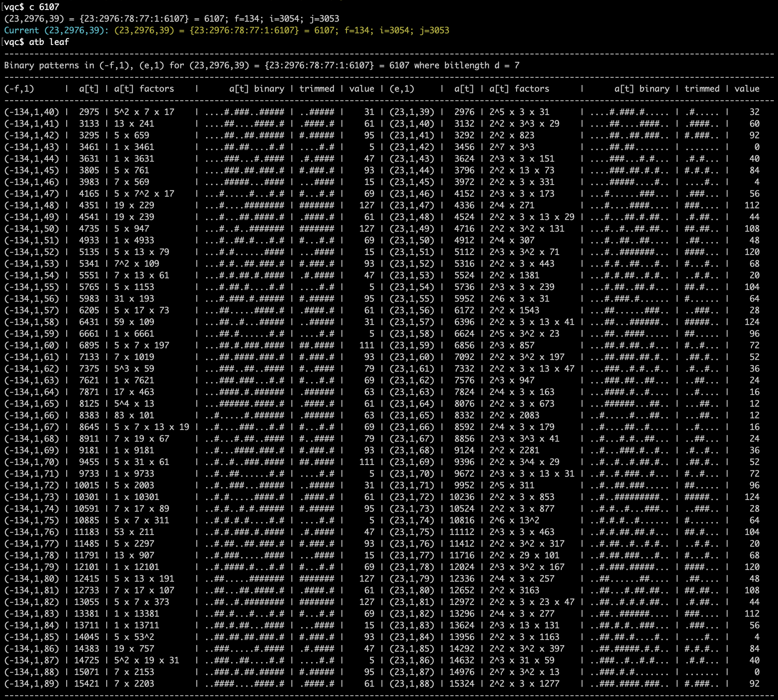The width and height of the screenshot is (778, 700).
Task: Click the factors '19 x 229'
Action: (134, 205)
